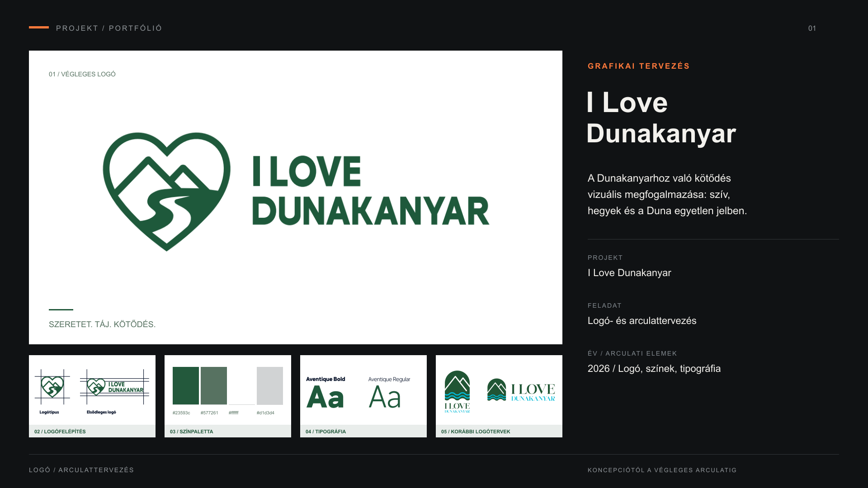The height and width of the screenshot is (488, 868).
Task: Click the #23593c hex code label
Action: 181,413
